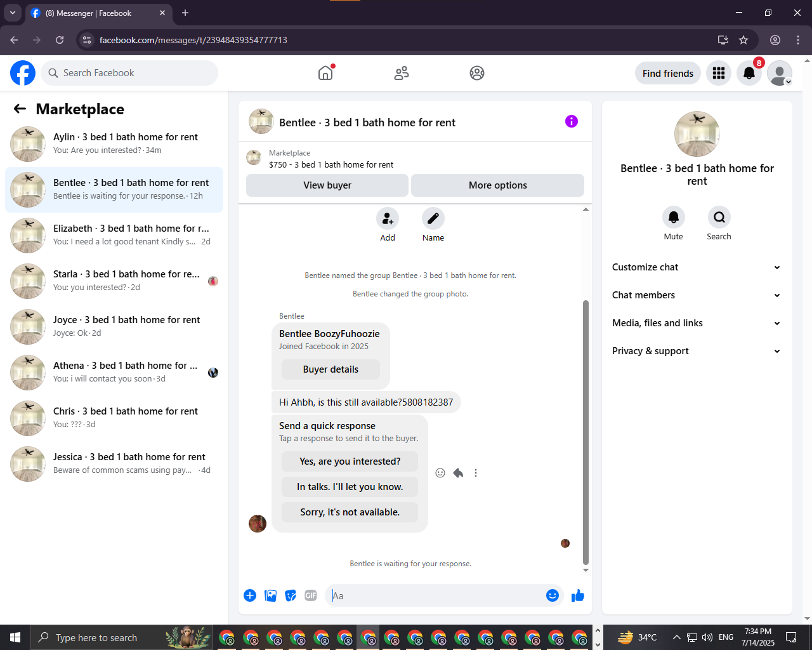Open Windows Start menu
Viewport: 812px width, 650px height.
tap(15, 637)
